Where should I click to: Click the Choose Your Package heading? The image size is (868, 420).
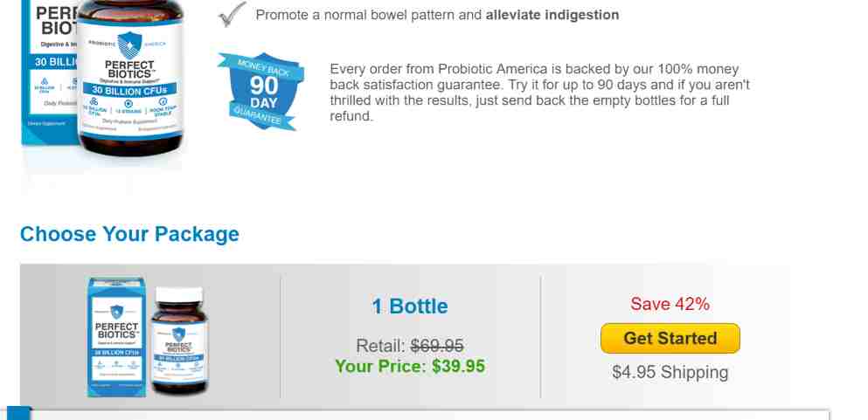(x=129, y=234)
